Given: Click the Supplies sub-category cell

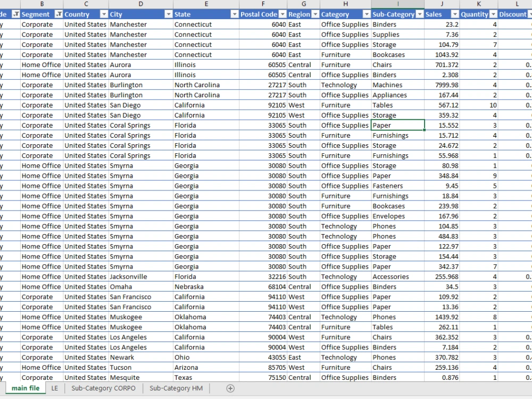Looking at the screenshot, I should point(398,35).
